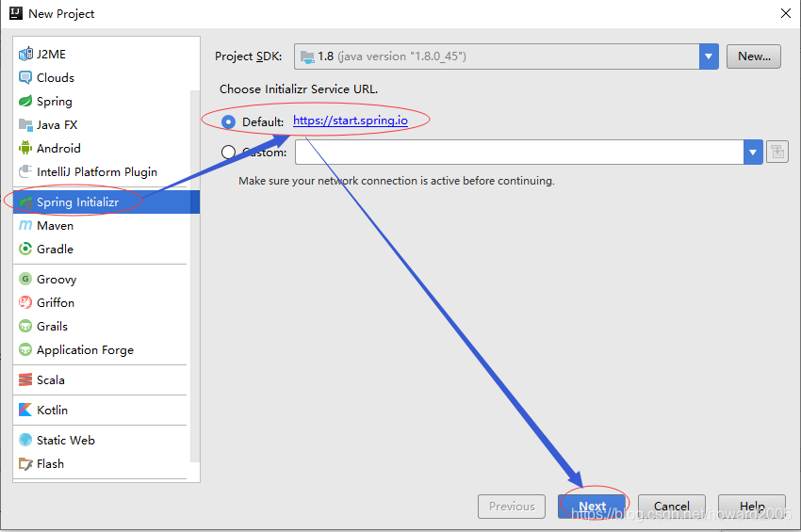Click the Application Forge icon
Image resolution: width=801 pixels, height=532 pixels.
[x=25, y=349]
